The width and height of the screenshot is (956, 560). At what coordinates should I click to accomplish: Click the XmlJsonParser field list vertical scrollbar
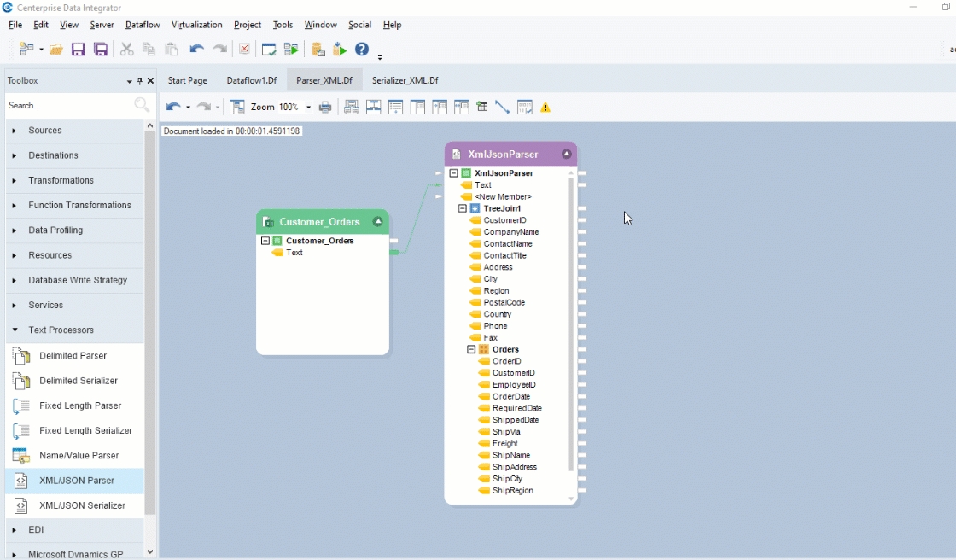click(571, 324)
